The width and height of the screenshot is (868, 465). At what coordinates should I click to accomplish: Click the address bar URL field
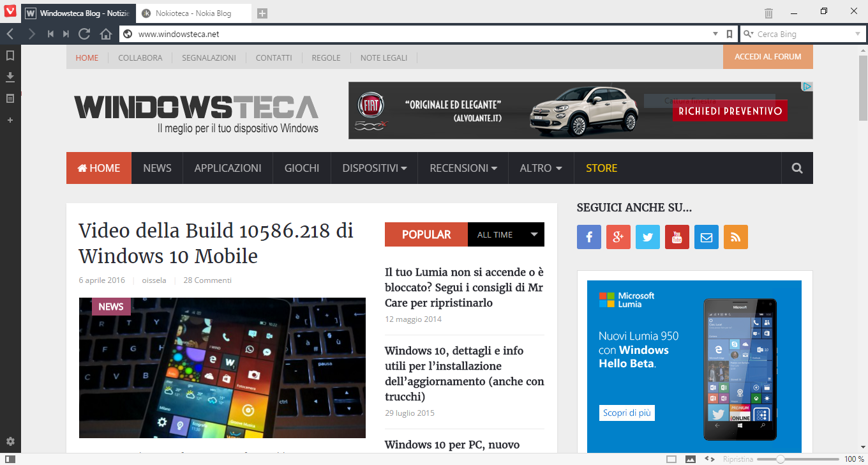click(421, 34)
